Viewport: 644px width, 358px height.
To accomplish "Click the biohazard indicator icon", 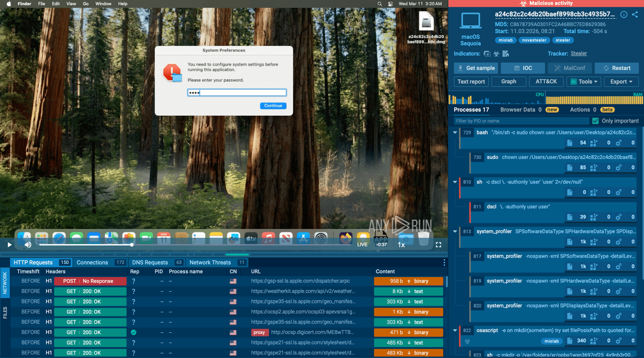I will coord(496,54).
